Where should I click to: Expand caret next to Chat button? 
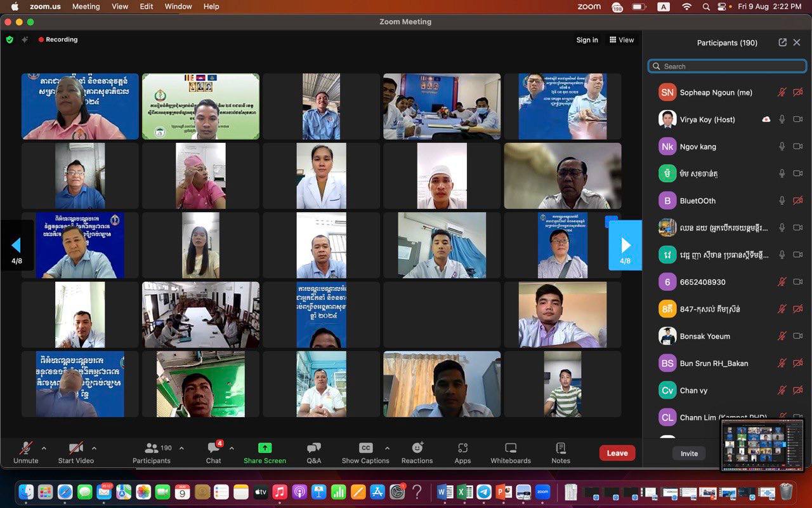pyautogui.click(x=232, y=448)
